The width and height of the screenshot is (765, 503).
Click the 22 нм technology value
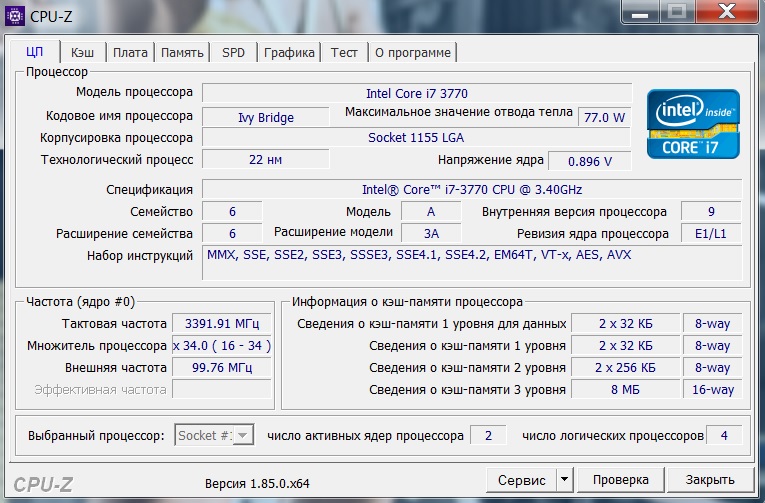coord(266,160)
